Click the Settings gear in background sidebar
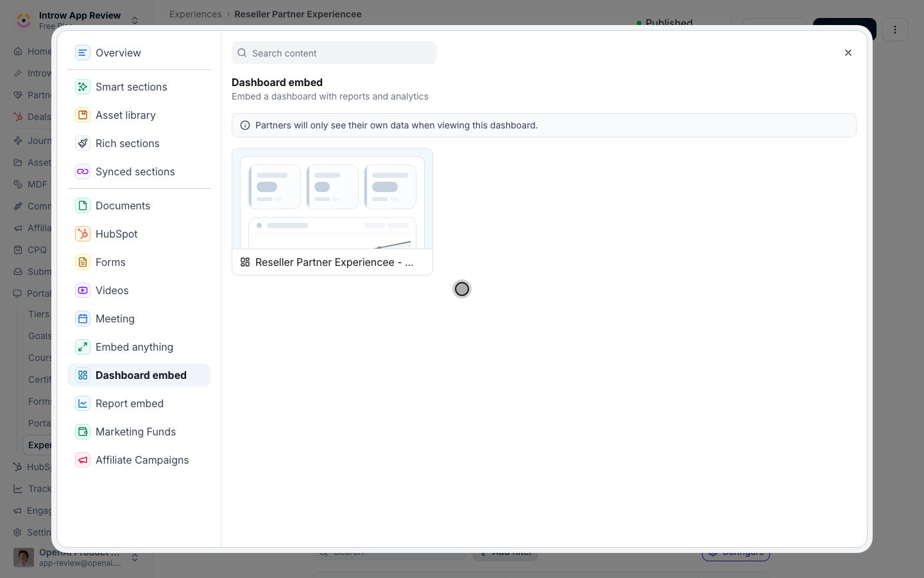The height and width of the screenshot is (578, 924). tap(18, 532)
